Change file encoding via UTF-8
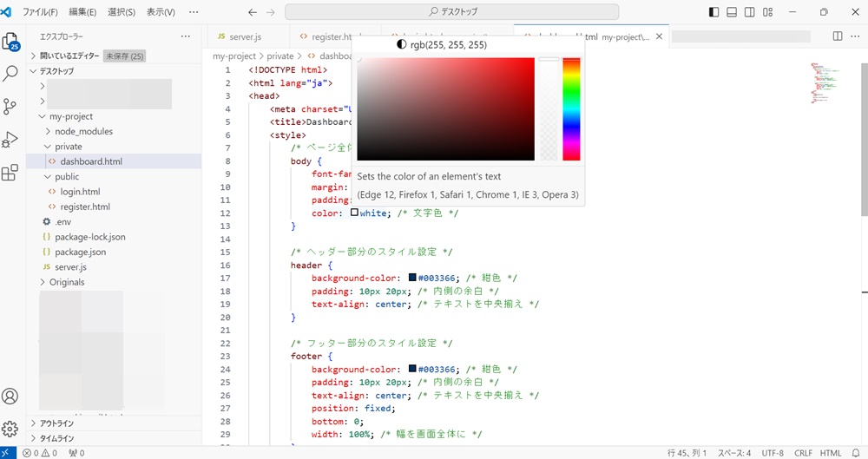The width and height of the screenshot is (868, 459). coord(773,453)
